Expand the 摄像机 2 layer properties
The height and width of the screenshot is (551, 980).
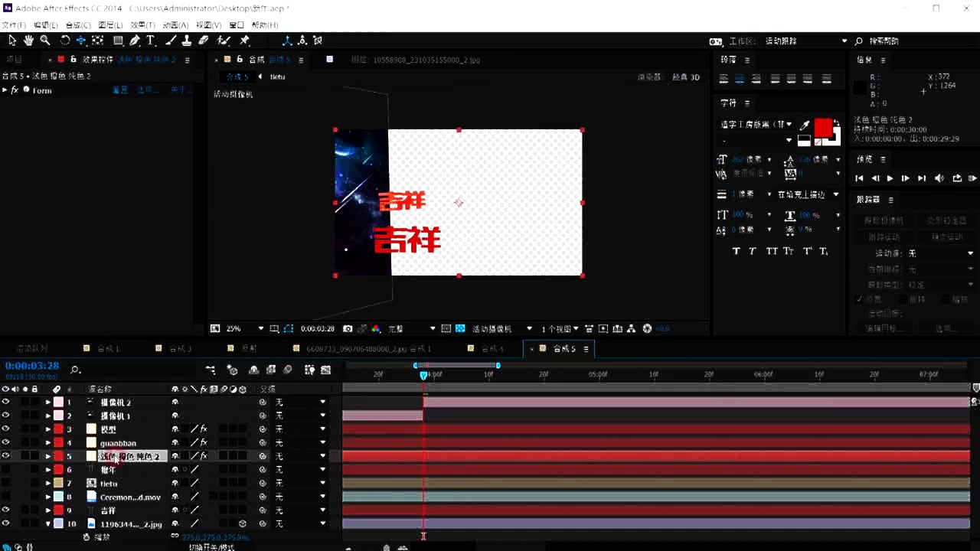[48, 402]
